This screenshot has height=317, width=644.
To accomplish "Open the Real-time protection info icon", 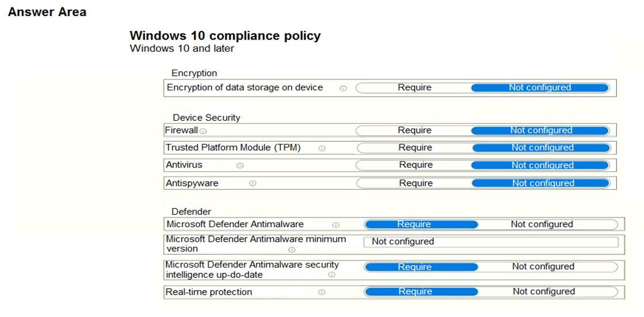I will coord(322,292).
